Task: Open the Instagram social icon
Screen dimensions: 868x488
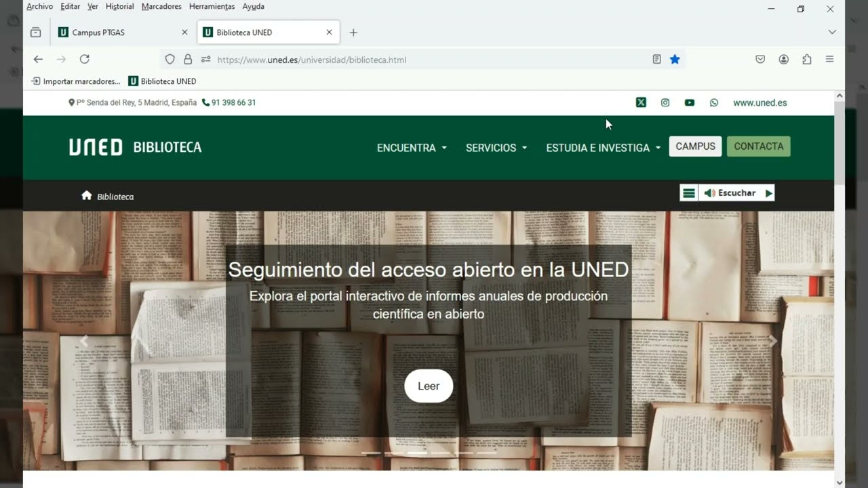Action: point(665,103)
